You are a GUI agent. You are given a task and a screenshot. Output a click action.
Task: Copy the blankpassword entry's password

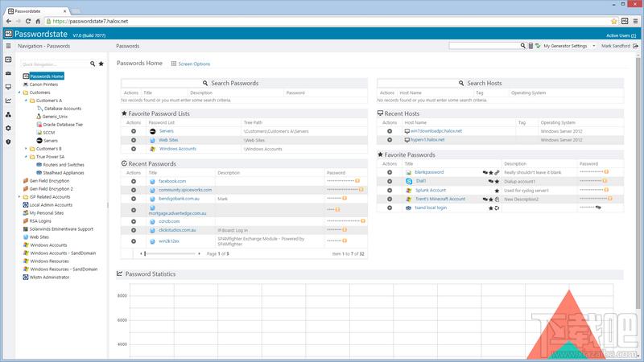pyautogui.click(x=606, y=172)
